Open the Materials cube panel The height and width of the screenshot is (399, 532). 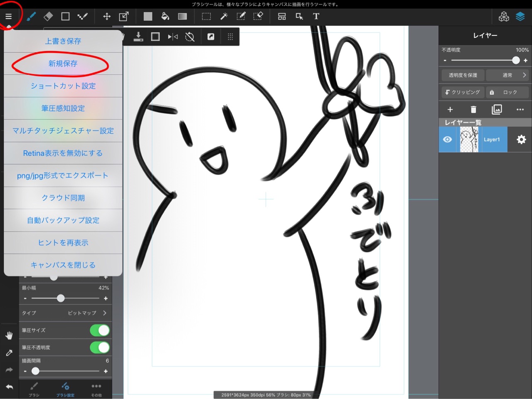click(x=504, y=17)
